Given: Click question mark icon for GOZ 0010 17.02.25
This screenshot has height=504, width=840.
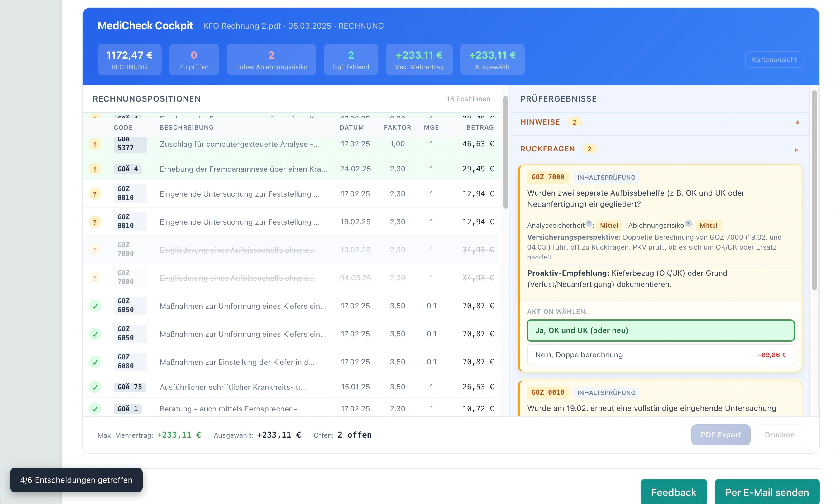Looking at the screenshot, I should click(x=95, y=194).
